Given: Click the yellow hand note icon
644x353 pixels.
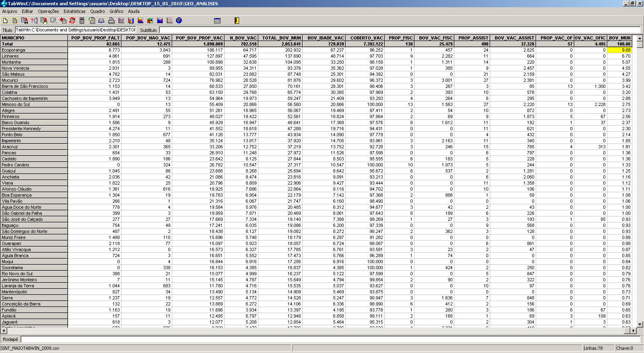Looking at the screenshot, I should [x=92, y=21].
